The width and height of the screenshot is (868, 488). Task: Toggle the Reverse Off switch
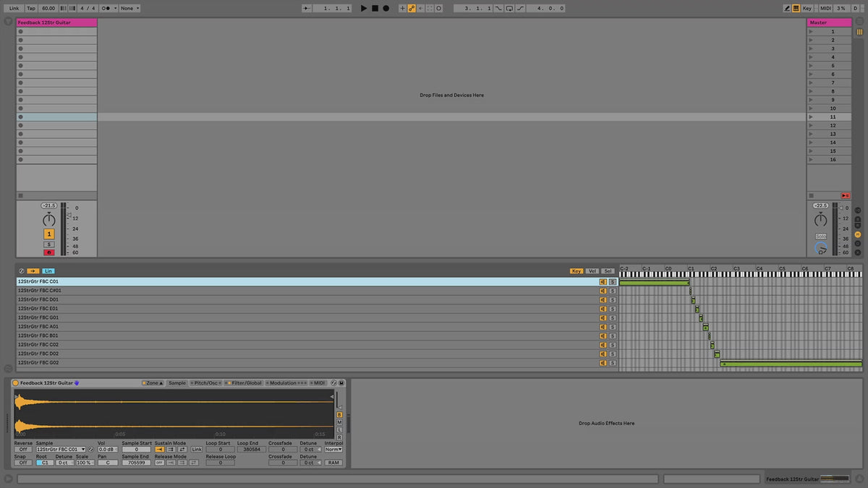click(x=23, y=450)
